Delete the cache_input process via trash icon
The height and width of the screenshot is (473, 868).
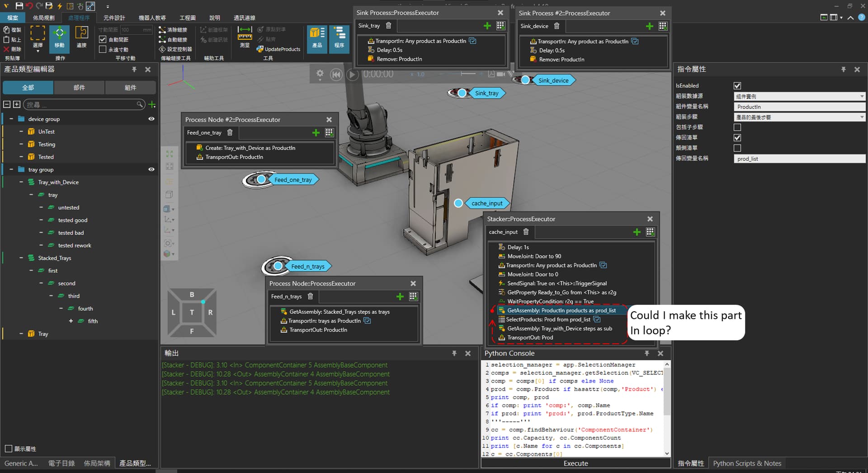526,232
